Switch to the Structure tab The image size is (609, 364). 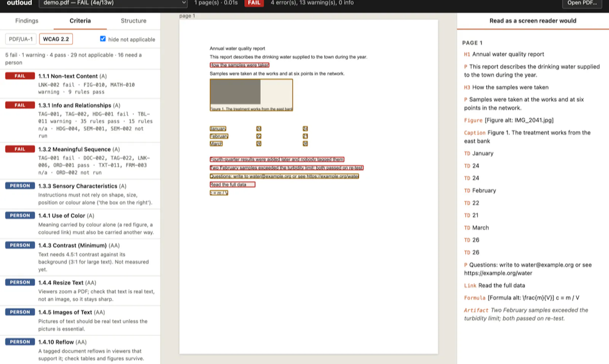[x=133, y=21]
